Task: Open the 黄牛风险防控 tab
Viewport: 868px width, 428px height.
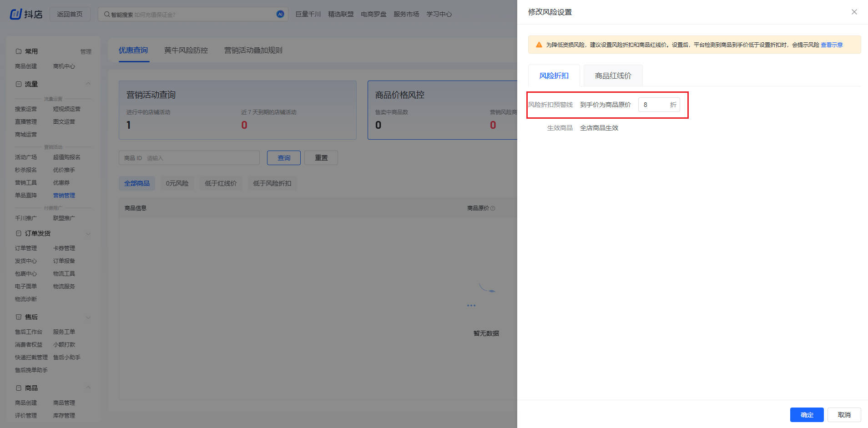Action: (186, 50)
